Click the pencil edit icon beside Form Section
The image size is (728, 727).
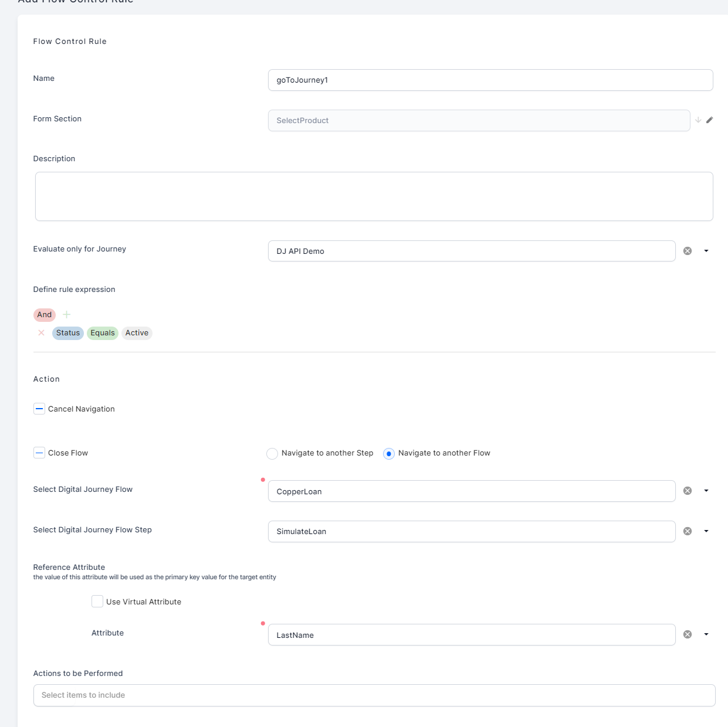click(709, 120)
